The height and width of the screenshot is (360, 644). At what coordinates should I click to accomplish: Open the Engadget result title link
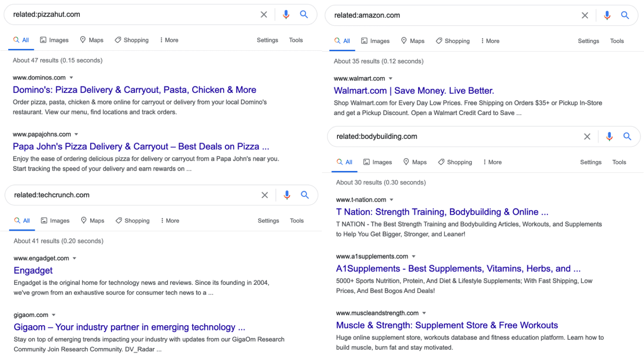point(33,270)
